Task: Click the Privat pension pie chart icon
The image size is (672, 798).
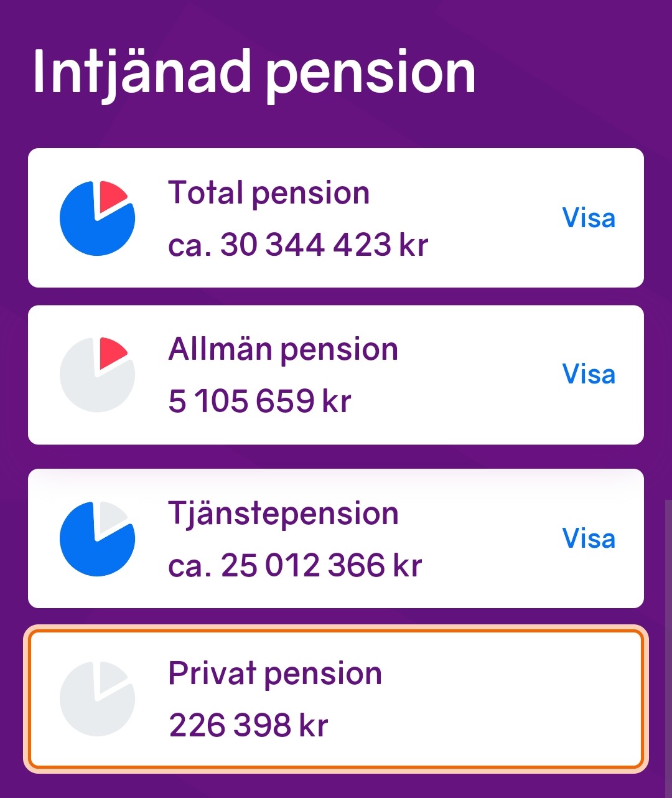Action: click(97, 697)
